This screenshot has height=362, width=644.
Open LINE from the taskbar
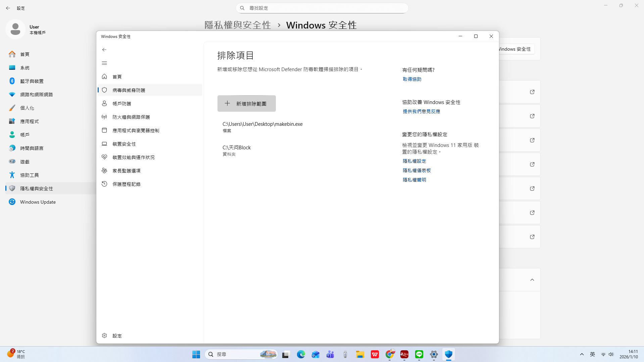[x=419, y=354]
